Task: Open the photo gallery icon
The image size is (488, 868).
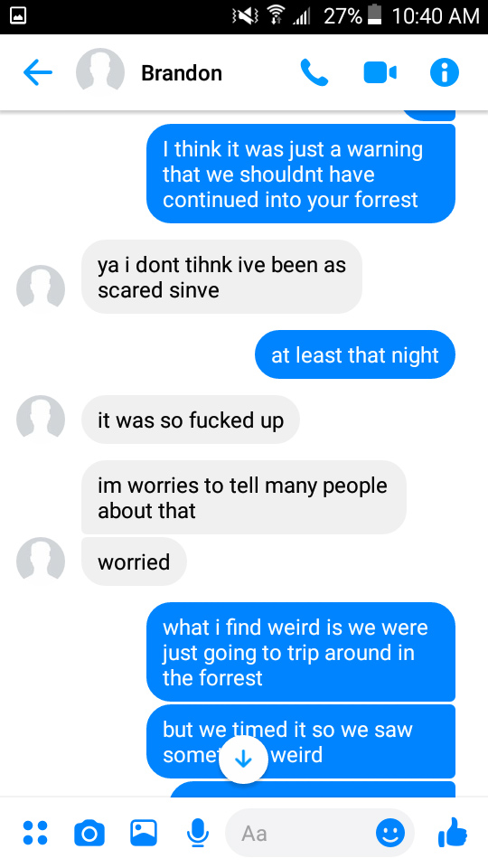Action: tap(144, 833)
